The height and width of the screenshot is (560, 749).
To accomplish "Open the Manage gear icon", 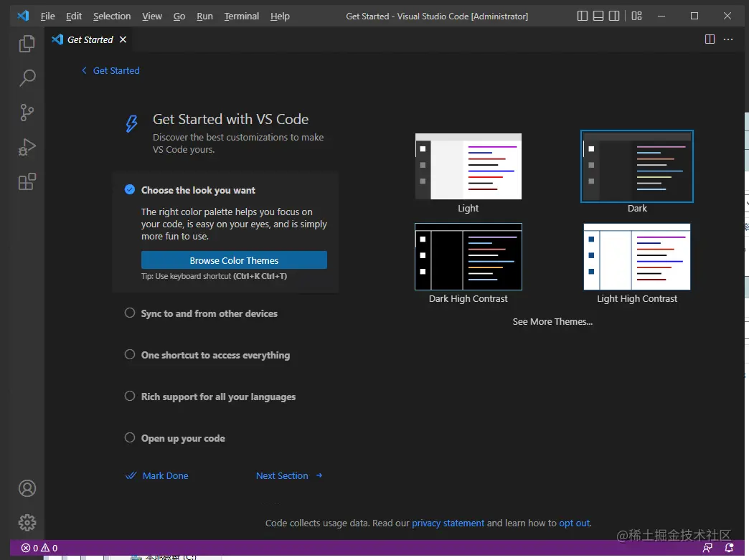I will [27, 523].
